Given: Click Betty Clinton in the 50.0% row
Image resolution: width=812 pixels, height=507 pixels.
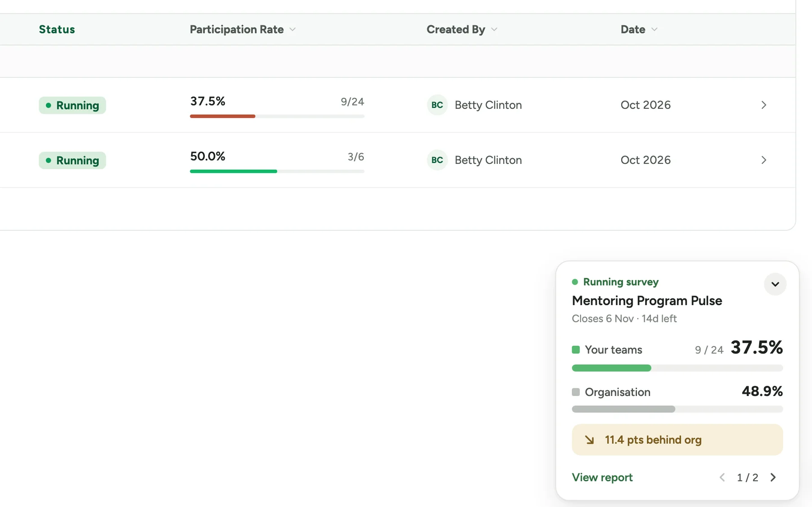Looking at the screenshot, I should pos(488,160).
